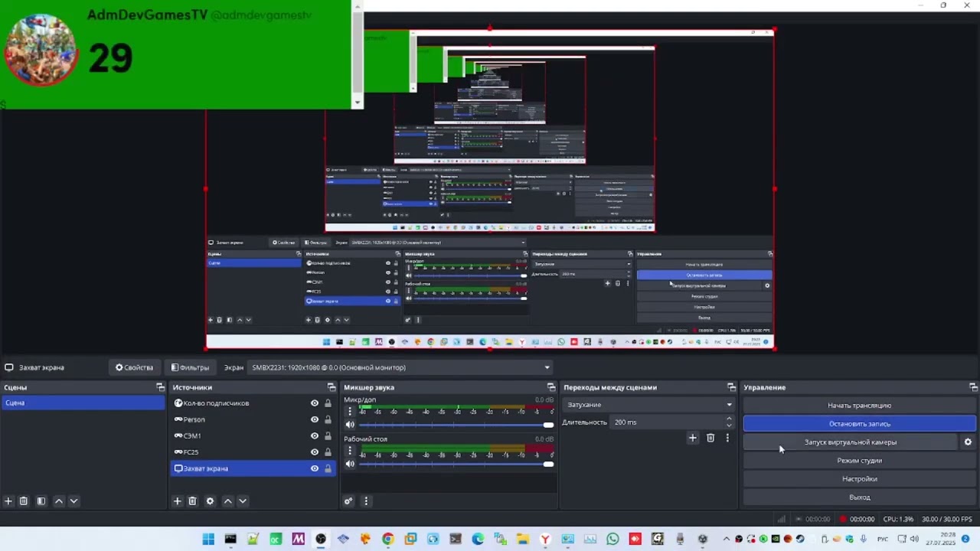Toggle lock on Захват экрана source
This screenshot has width=980, height=551.
click(328, 468)
